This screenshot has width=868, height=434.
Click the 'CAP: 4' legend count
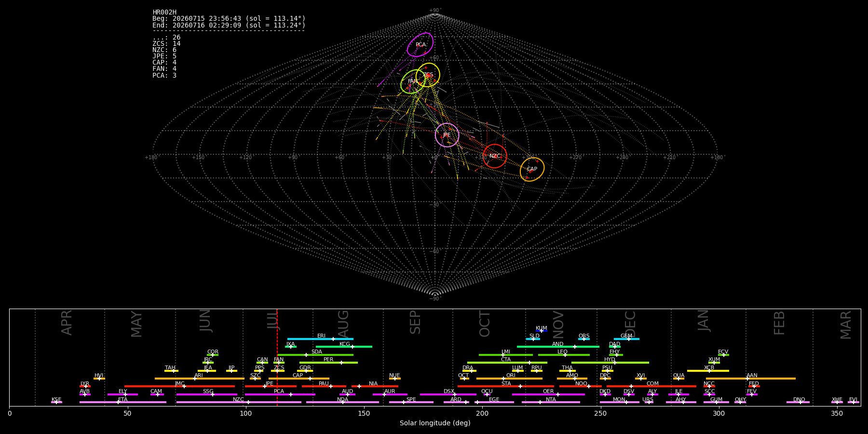pyautogui.click(x=164, y=63)
